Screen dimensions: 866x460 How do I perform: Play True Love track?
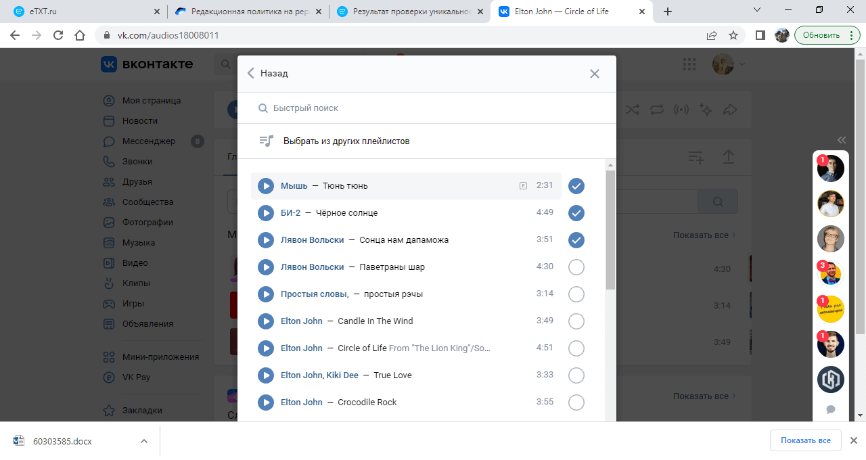pos(266,376)
